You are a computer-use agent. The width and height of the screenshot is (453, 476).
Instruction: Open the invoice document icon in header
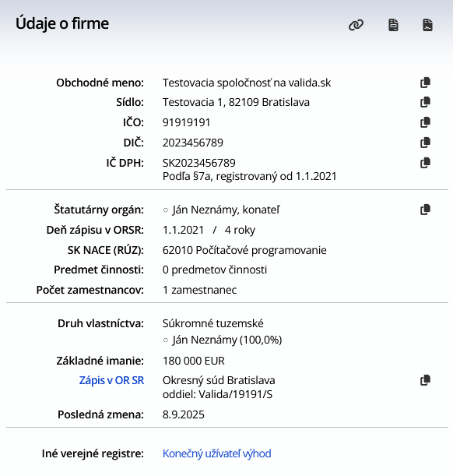pyautogui.click(x=393, y=25)
